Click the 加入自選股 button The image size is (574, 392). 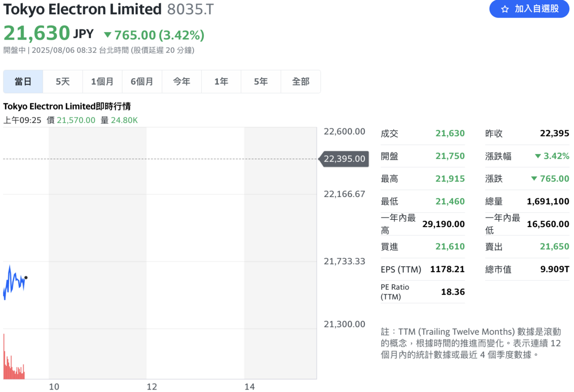click(529, 9)
